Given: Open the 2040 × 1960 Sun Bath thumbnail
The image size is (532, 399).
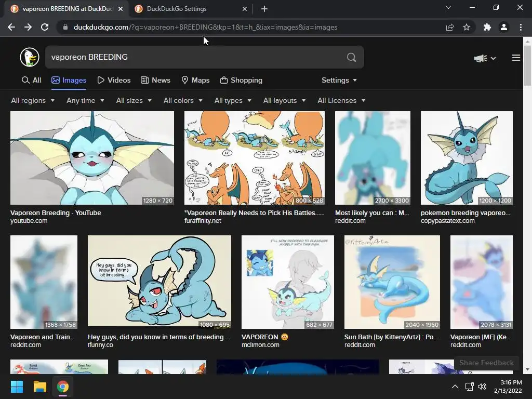Looking at the screenshot, I should [x=392, y=282].
